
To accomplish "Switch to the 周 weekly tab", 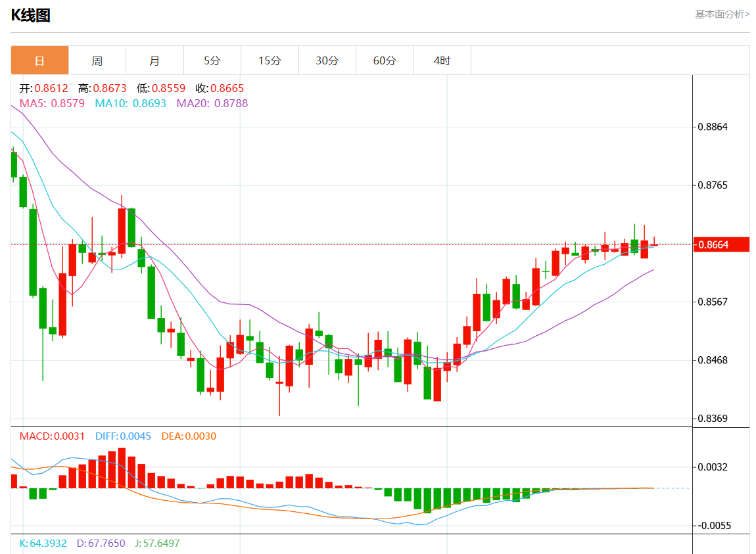I will coord(97,60).
